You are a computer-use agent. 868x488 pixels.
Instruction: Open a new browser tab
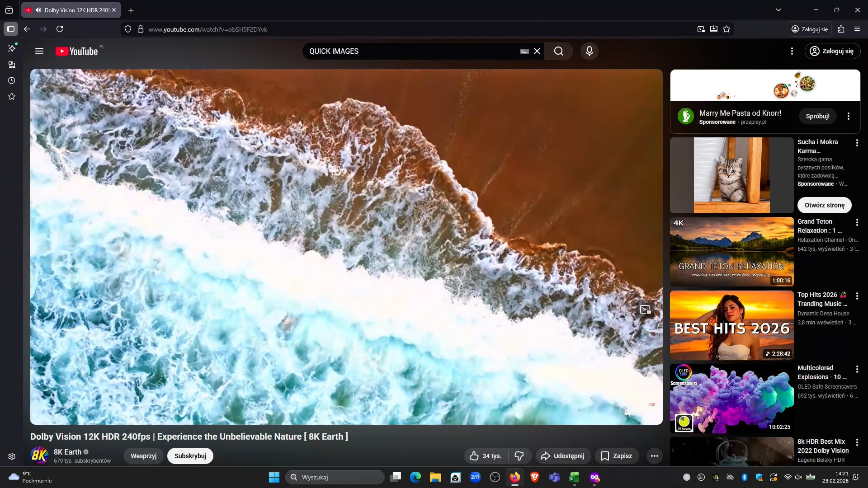tap(131, 10)
